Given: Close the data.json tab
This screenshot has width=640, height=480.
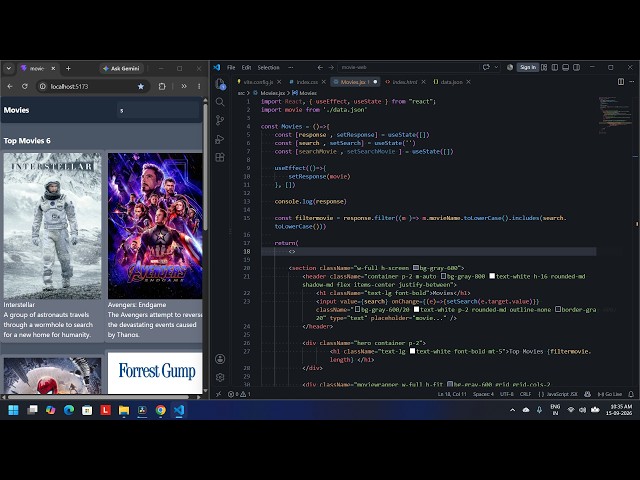Looking at the screenshot, I should coord(469,82).
